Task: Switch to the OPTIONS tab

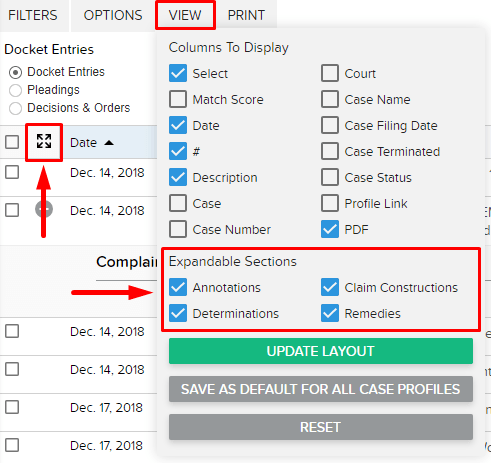Action: (x=113, y=15)
